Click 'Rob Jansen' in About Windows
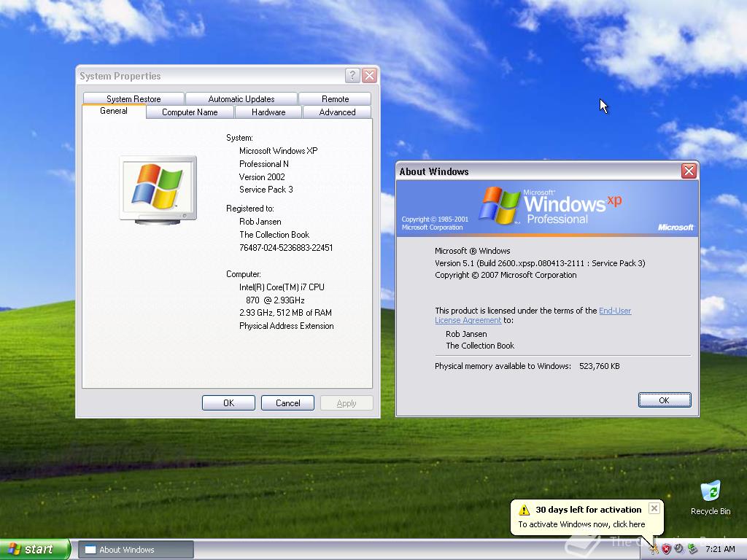The image size is (747, 560). (x=466, y=334)
